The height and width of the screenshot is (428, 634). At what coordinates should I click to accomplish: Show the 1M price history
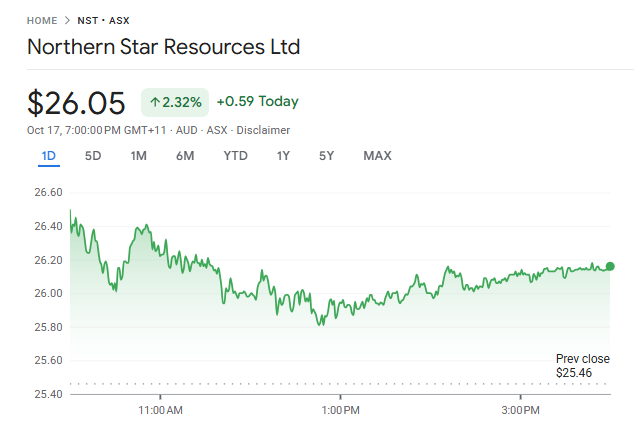(138, 155)
